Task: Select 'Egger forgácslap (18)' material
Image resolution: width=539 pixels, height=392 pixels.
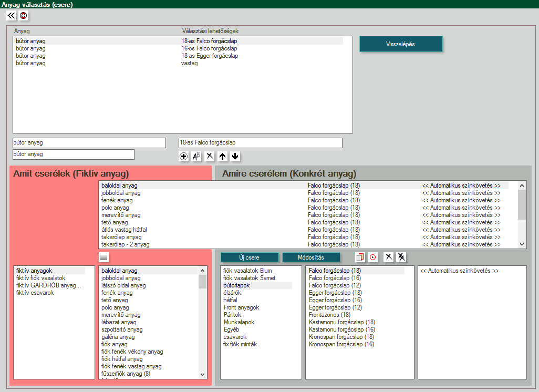Action: click(335, 293)
